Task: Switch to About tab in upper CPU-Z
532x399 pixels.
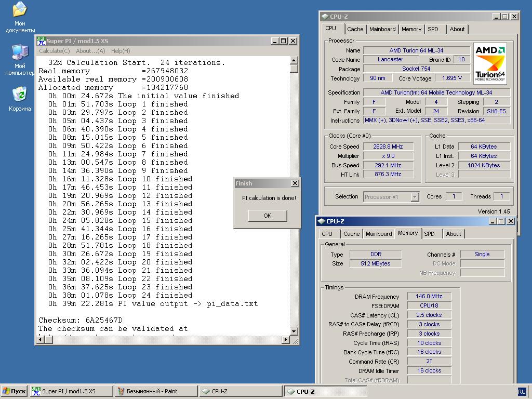Action: click(457, 29)
